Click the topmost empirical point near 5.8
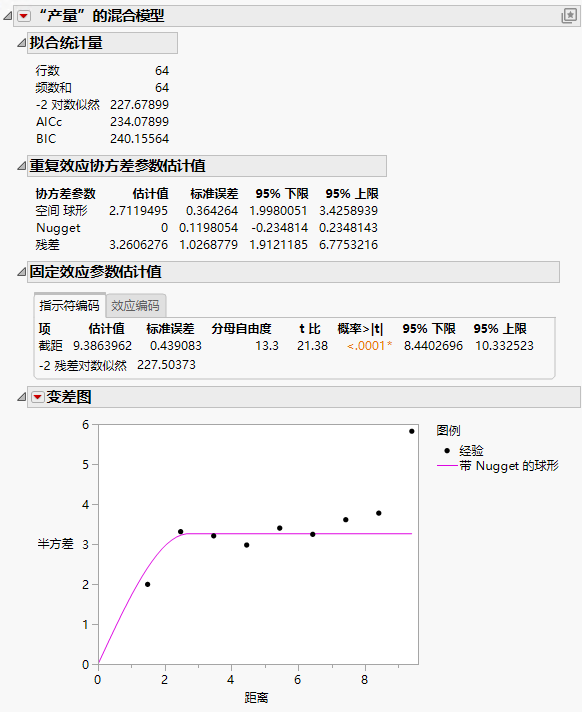The width and height of the screenshot is (582, 712). 411,431
